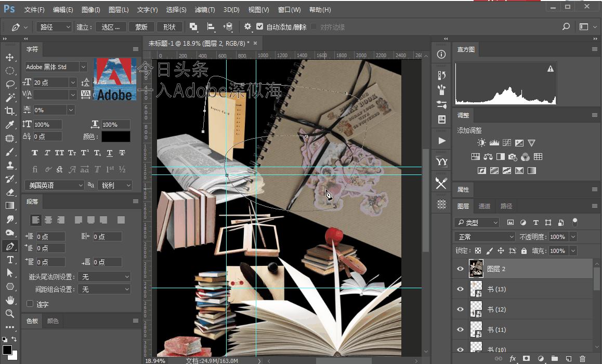The image size is (602, 364).
Task: Open the 滤镜(T) menu
Action: [x=204, y=10]
